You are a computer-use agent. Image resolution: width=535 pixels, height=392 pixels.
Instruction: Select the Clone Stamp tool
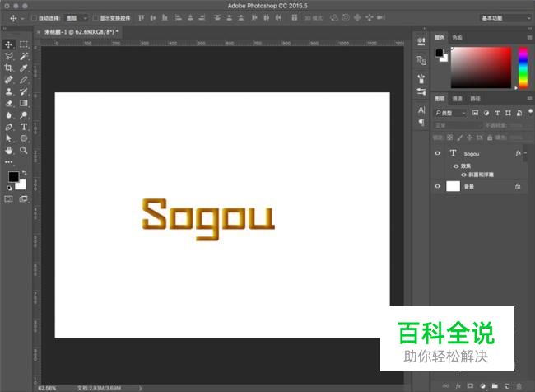tap(8, 91)
